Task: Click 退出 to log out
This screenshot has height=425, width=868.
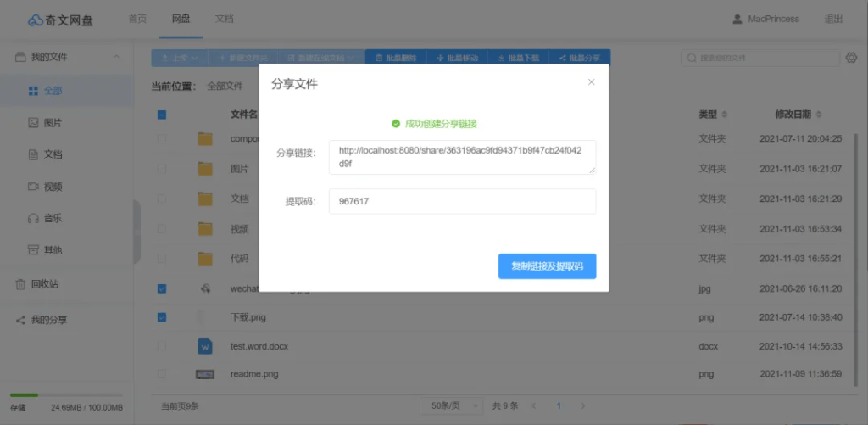Action: (834, 19)
